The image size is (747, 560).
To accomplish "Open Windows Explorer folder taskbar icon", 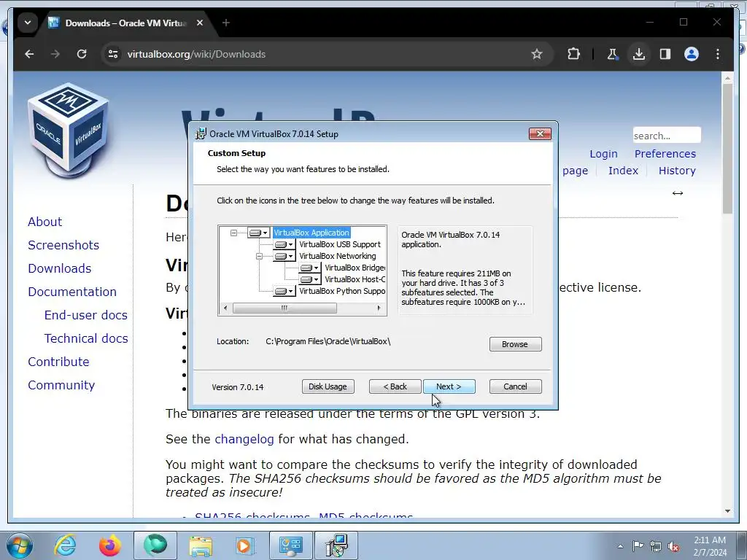I will (201, 545).
